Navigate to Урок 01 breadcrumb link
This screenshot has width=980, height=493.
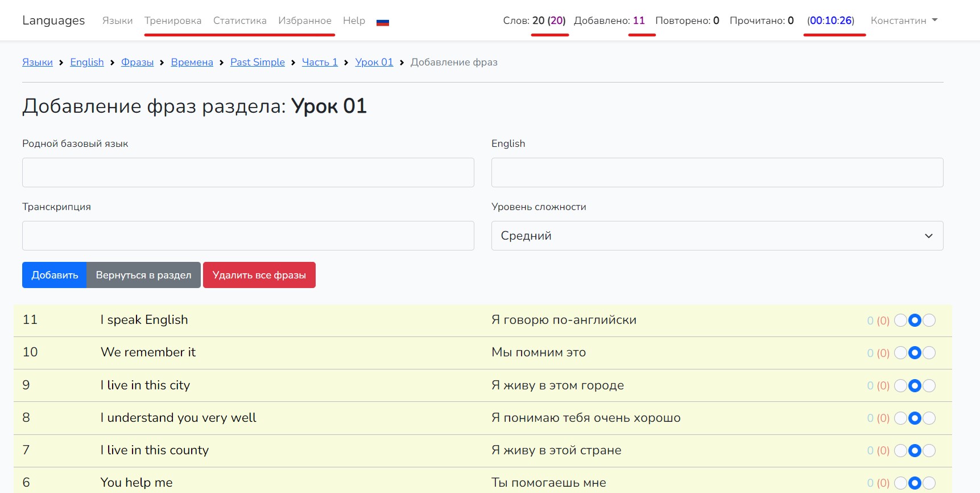pos(374,62)
